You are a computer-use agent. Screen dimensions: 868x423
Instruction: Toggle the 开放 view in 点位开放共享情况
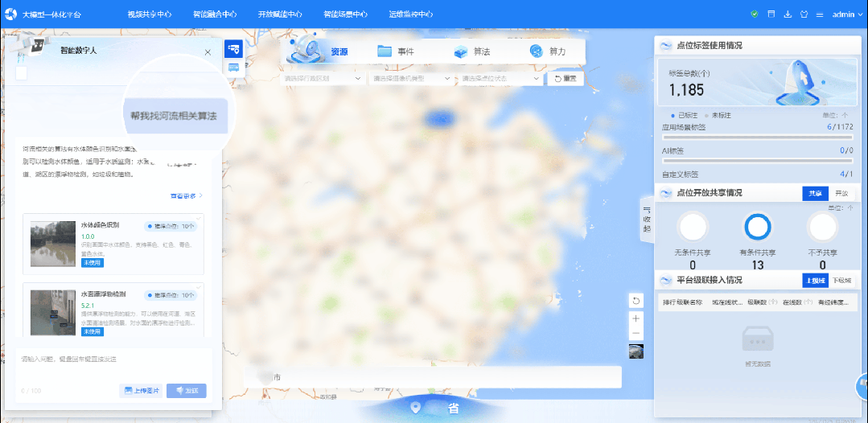point(841,194)
